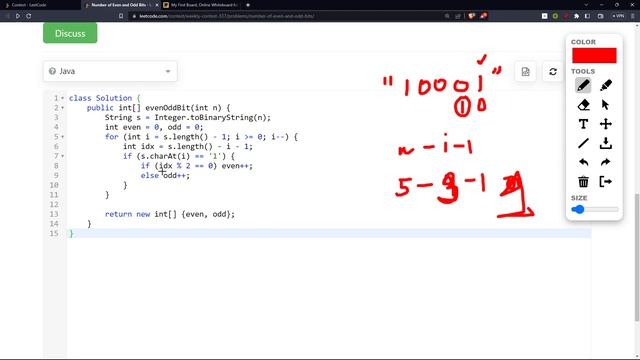Click the Discuss button
Screen dimensions: 640x360
pyautogui.click(x=70, y=33)
